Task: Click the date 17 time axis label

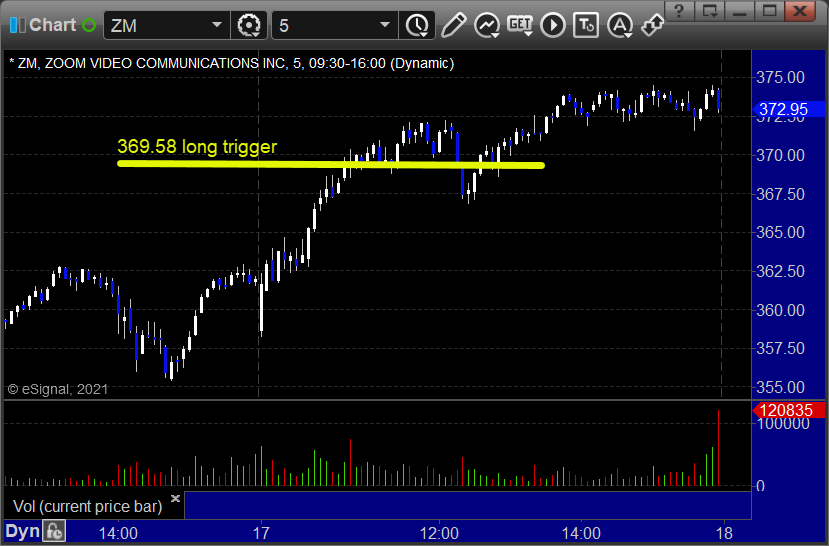Action: 261,533
